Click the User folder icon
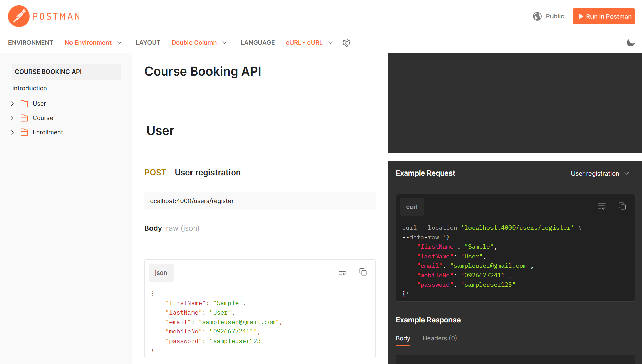Viewport: 642px width, 364px height. pos(25,103)
